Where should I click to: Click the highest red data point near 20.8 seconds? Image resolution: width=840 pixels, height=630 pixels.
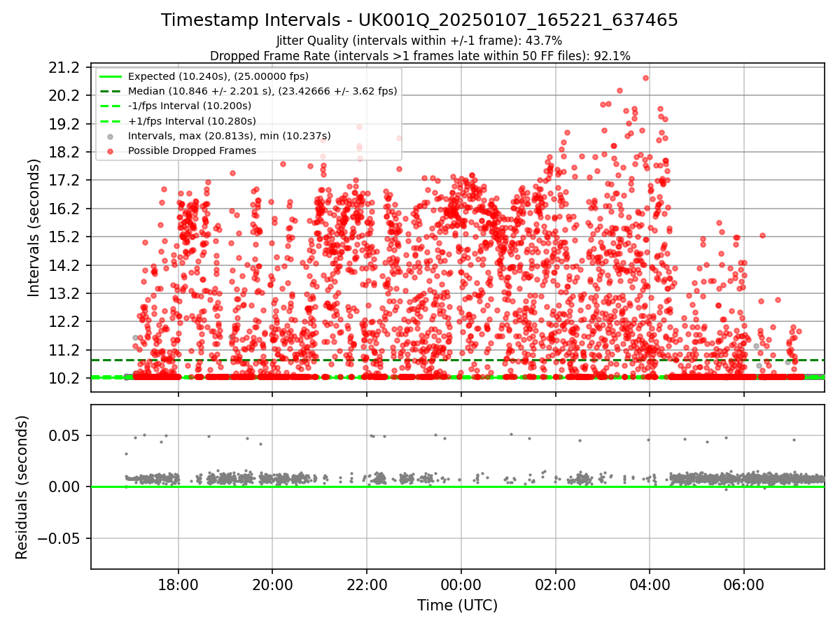(x=645, y=78)
